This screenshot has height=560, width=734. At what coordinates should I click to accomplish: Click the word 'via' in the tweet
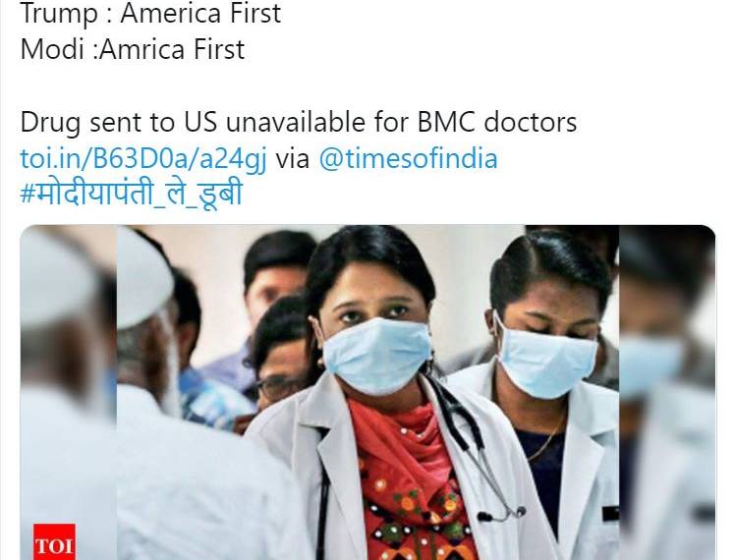[293, 159]
